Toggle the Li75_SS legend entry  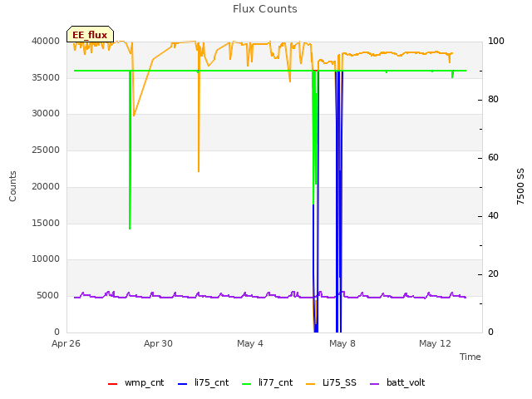[x=331, y=383]
